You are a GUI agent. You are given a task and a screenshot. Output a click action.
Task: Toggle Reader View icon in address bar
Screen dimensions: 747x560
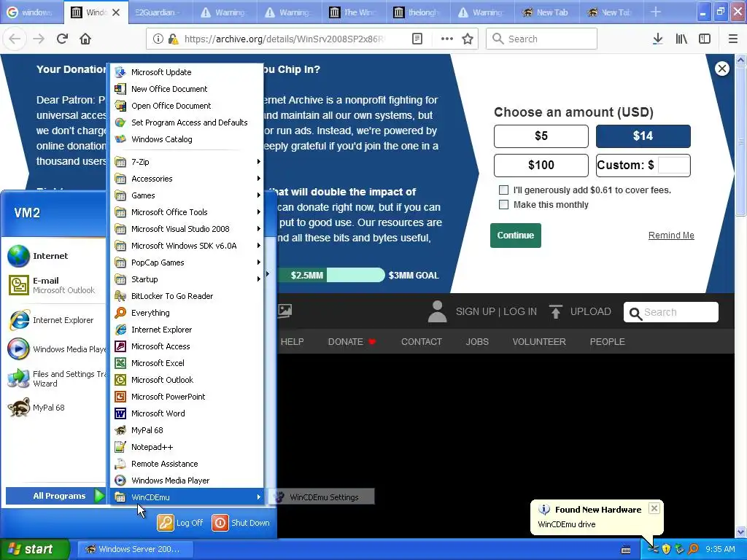coord(417,39)
